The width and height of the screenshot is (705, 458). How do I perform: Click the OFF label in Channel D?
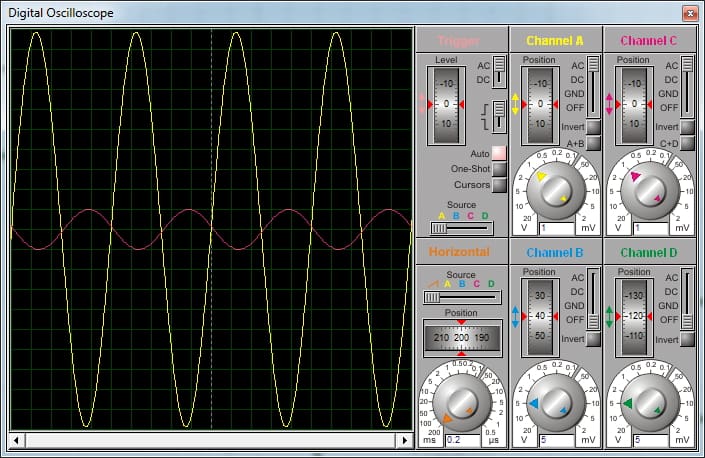click(x=669, y=320)
